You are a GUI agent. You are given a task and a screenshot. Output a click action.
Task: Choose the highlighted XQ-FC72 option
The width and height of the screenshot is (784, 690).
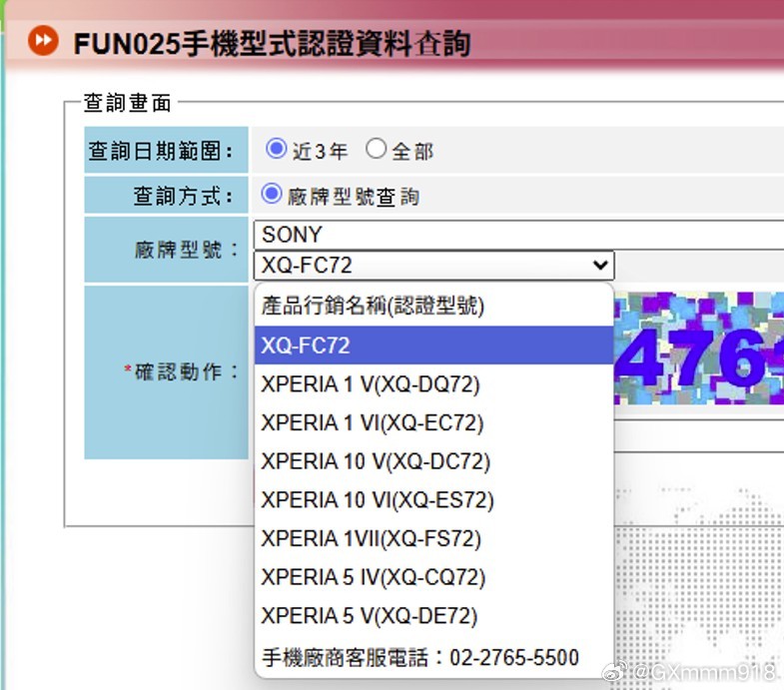(433, 345)
